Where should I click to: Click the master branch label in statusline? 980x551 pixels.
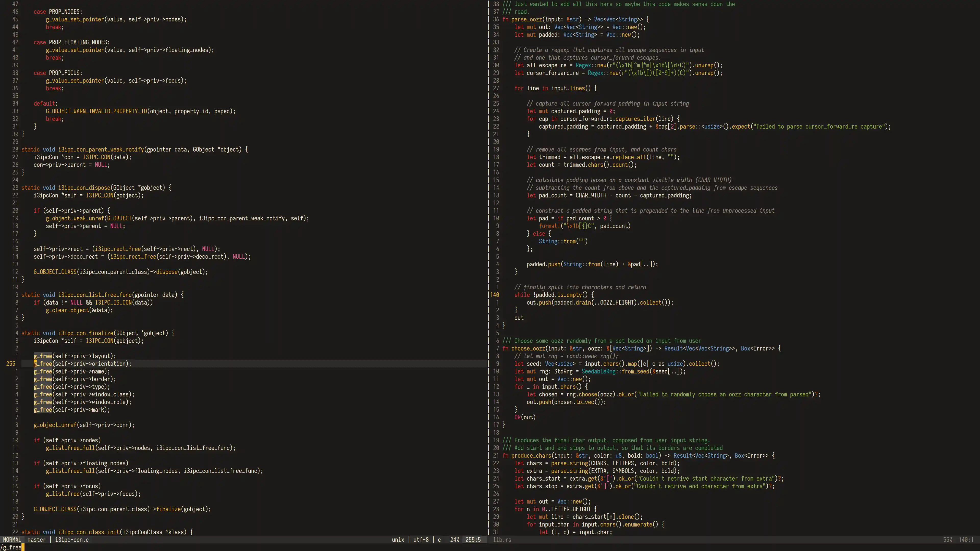pyautogui.click(x=36, y=540)
